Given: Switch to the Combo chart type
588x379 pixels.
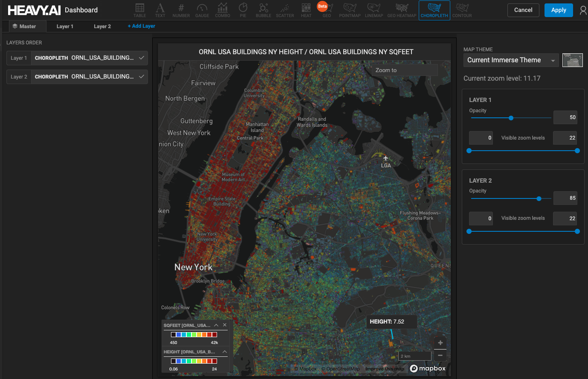Looking at the screenshot, I should [223, 10].
